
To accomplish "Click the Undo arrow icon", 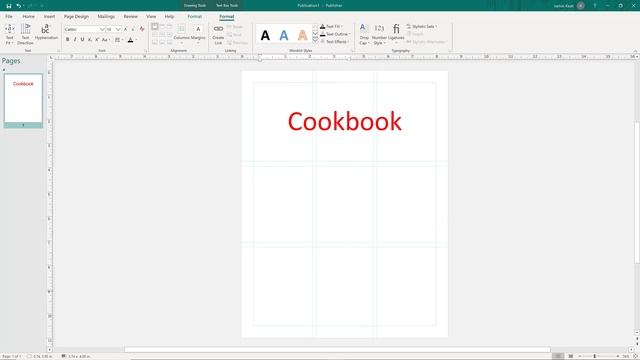I will (18, 6).
